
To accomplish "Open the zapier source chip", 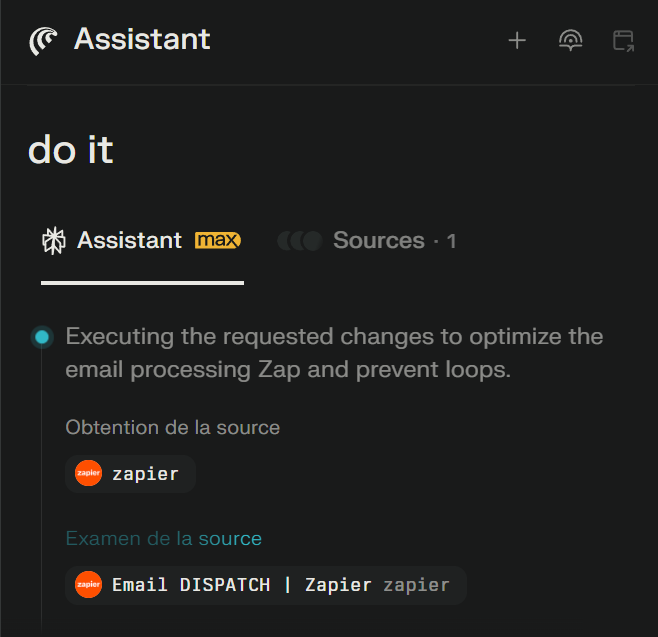I will click(130, 474).
